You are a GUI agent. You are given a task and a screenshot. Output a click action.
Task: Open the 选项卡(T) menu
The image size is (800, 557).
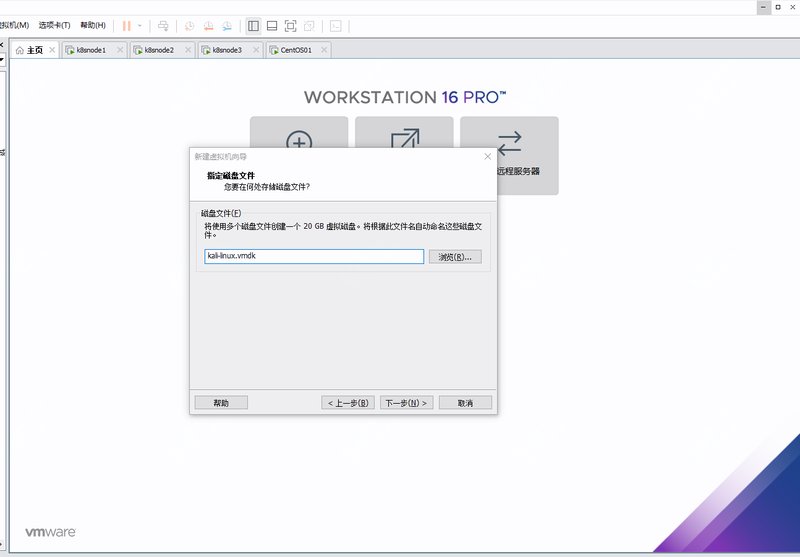click(x=54, y=25)
